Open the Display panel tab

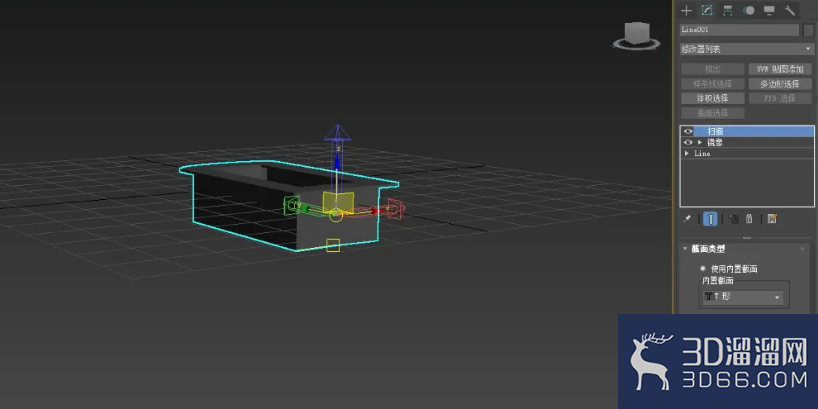(769, 10)
